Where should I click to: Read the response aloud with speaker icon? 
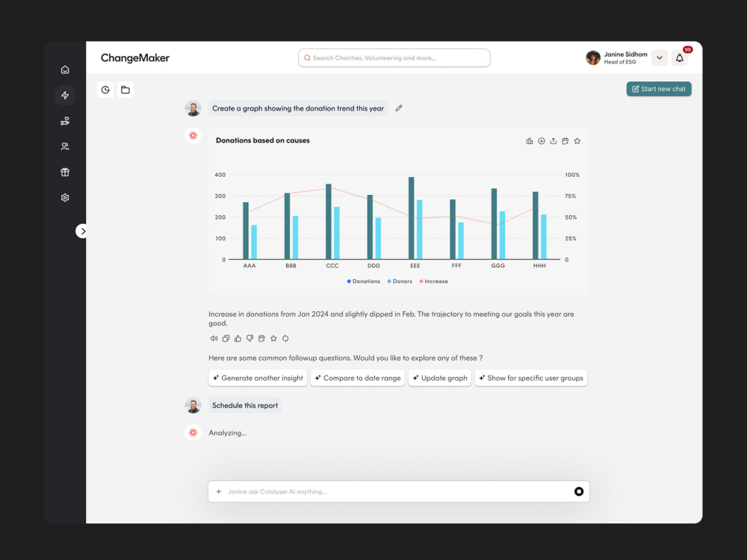(x=214, y=338)
